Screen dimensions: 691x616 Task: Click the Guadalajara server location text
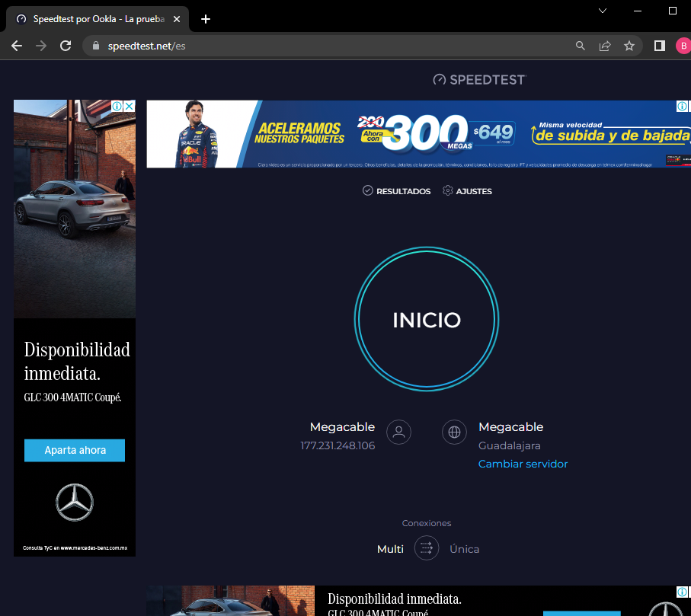click(510, 445)
